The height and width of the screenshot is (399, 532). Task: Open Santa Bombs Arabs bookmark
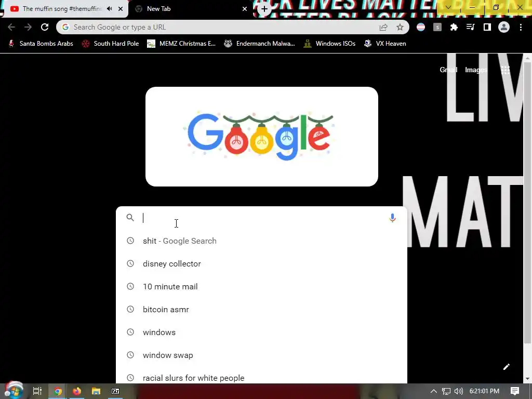[x=41, y=44]
